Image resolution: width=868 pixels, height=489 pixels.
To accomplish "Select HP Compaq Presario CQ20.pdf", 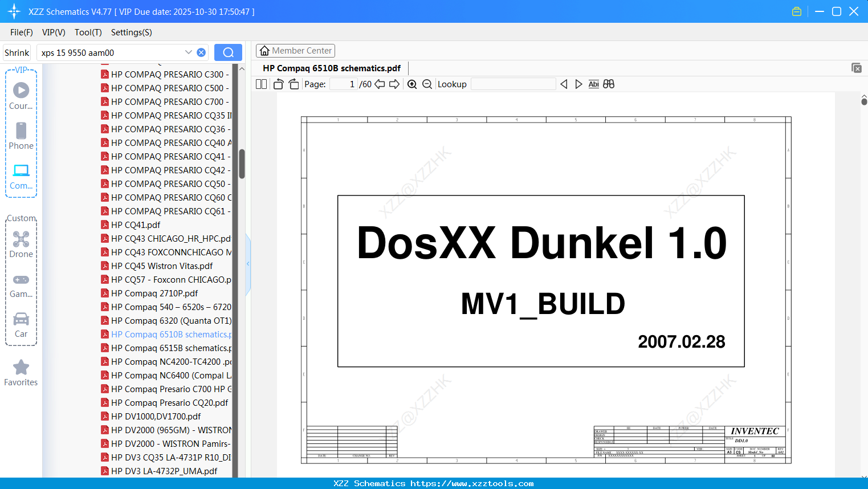I will click(164, 402).
